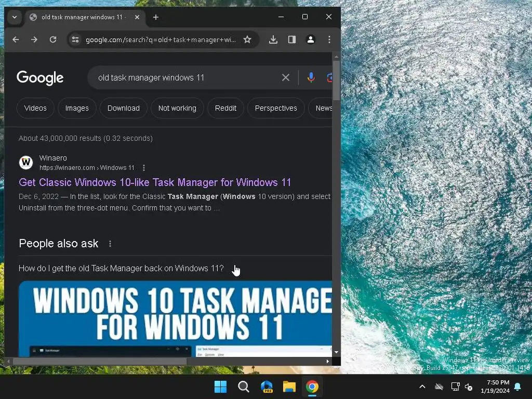Open 'Get Classic Windows 10-like Task Manager' link
Image resolution: width=532 pixels, height=399 pixels.
click(x=155, y=182)
